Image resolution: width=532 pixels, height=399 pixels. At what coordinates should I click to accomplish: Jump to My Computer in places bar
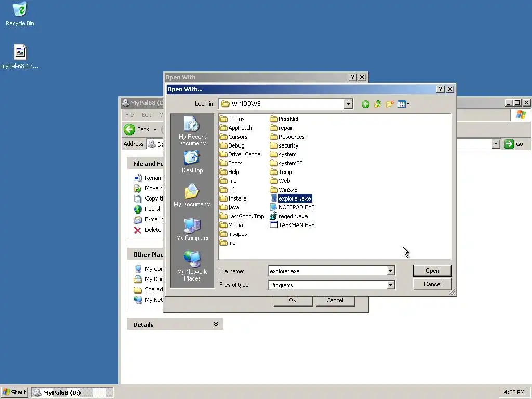point(192,229)
